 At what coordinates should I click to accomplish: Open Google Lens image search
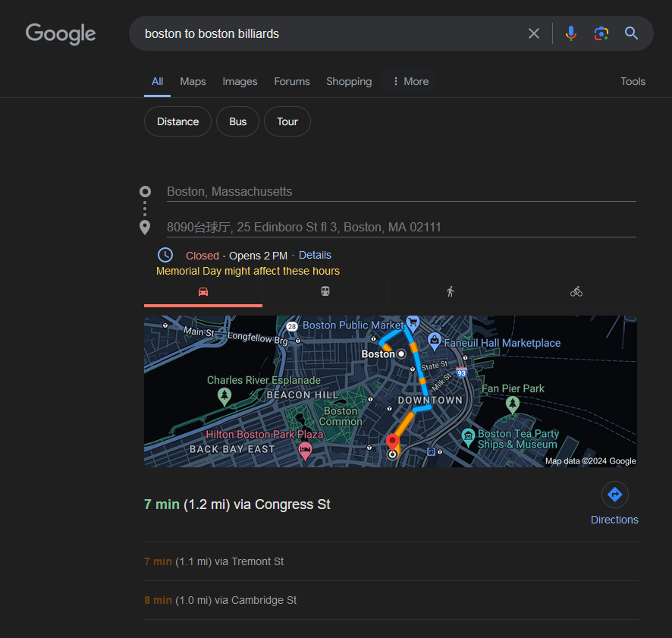click(601, 33)
